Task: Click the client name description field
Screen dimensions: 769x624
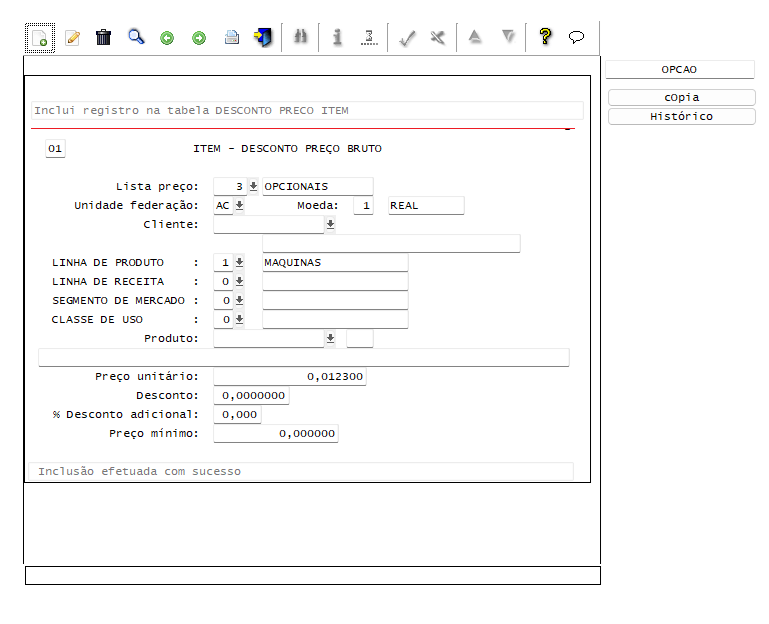Action: [x=391, y=243]
